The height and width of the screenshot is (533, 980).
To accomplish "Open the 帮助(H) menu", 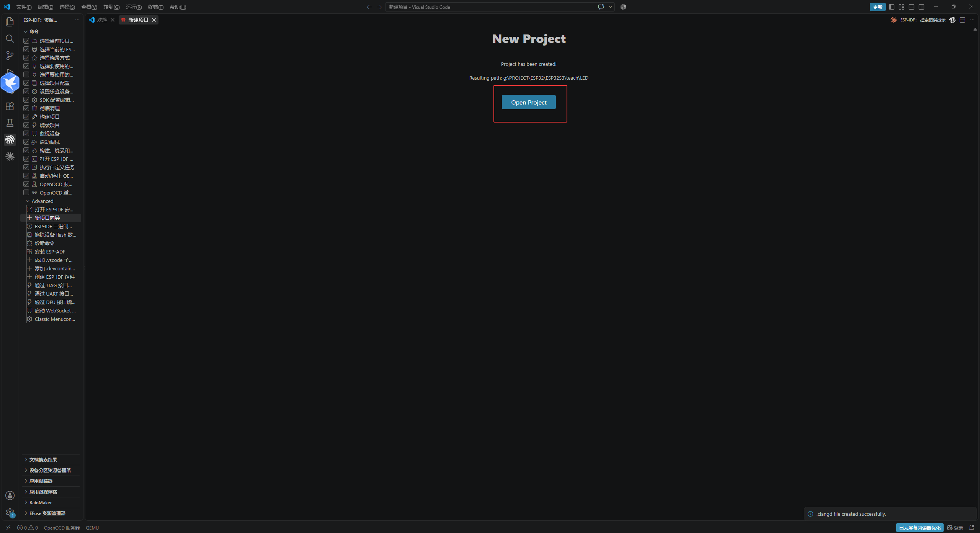I will [x=178, y=7].
